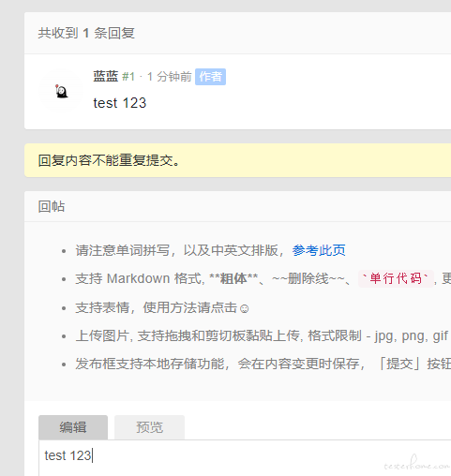
Task: Click the 回帖 panel header
Action: point(237,206)
